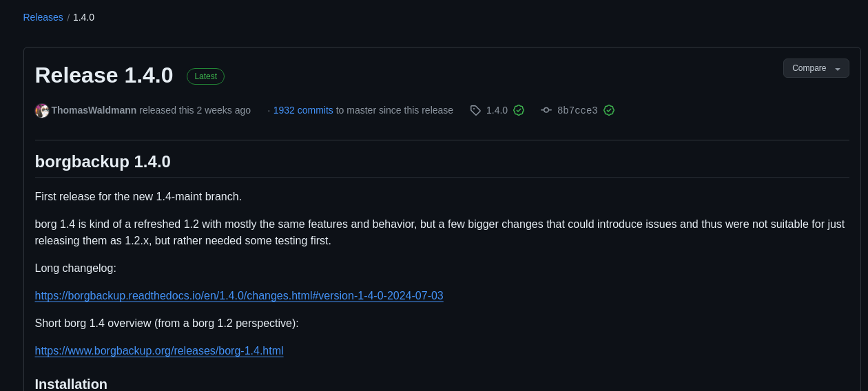The width and height of the screenshot is (868, 391).
Task: Go to Releases in the breadcrumb
Action: 43,17
